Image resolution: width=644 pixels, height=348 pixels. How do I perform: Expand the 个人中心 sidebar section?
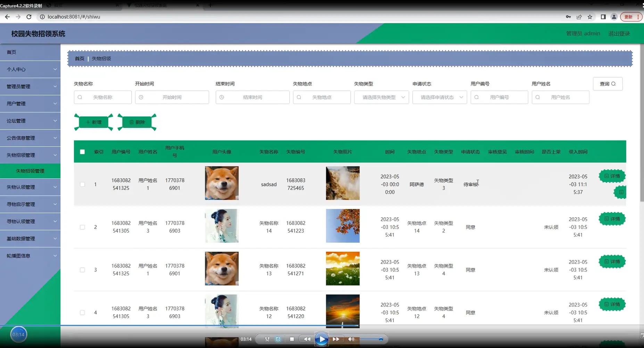click(30, 69)
